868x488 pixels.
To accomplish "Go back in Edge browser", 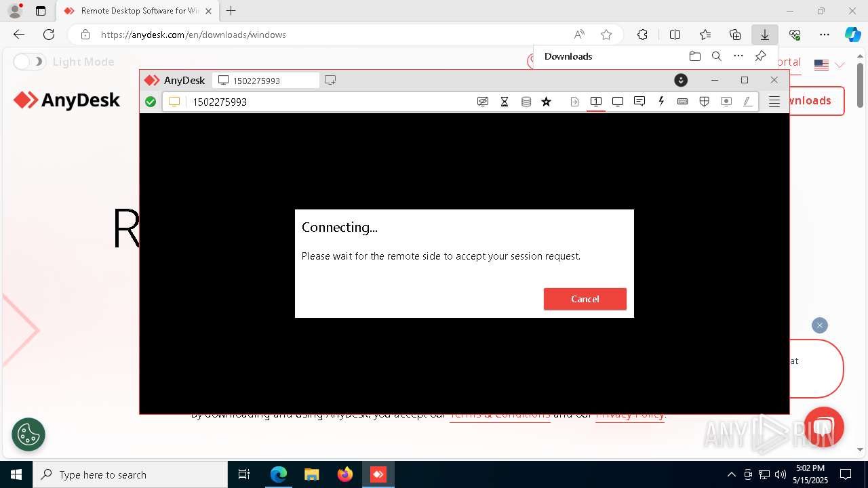I will [x=19, y=35].
